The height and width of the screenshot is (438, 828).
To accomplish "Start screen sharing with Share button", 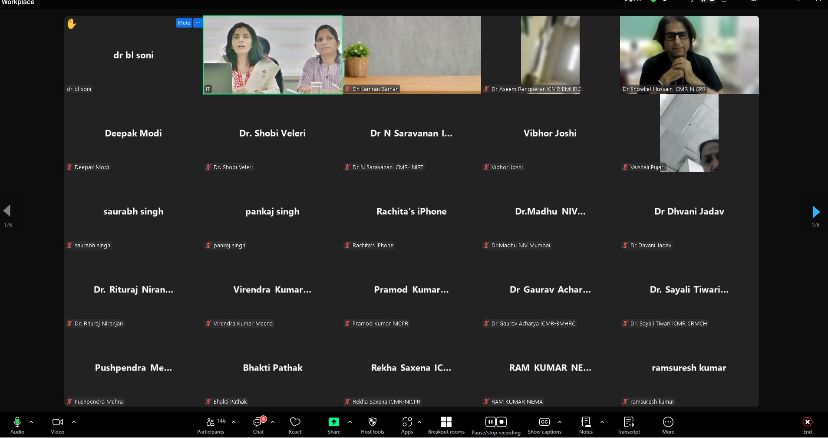I will coord(334,423).
